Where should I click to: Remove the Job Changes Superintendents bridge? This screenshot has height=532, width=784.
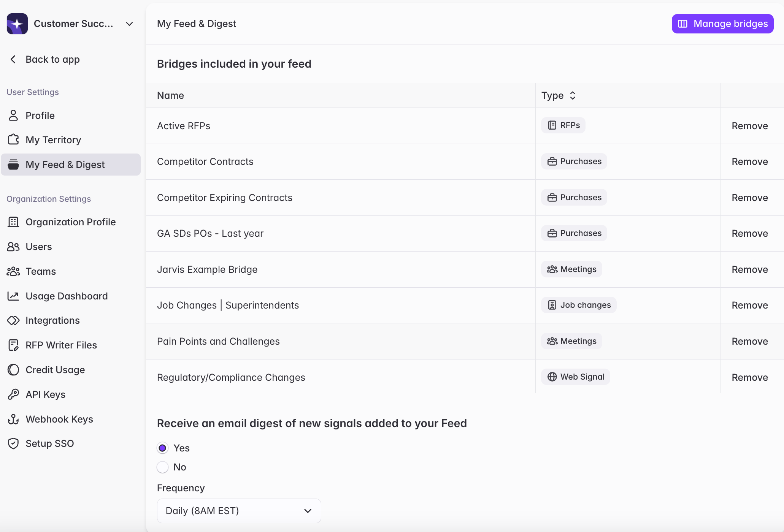pyautogui.click(x=750, y=305)
